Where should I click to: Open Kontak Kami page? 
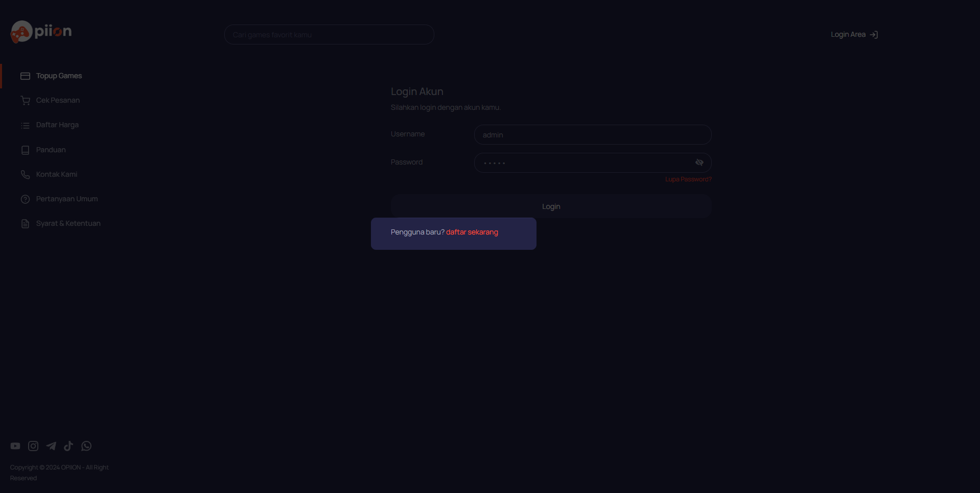click(57, 175)
